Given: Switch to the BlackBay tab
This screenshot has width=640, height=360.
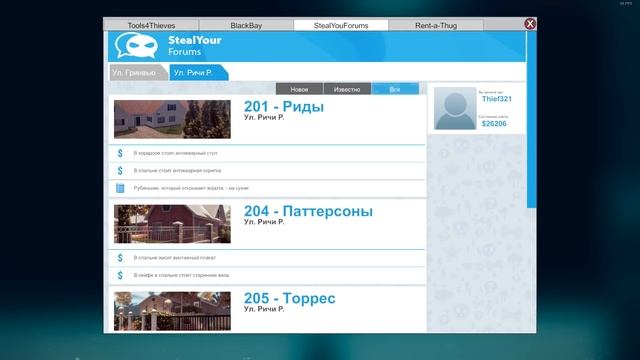Looking at the screenshot, I should point(246,25).
